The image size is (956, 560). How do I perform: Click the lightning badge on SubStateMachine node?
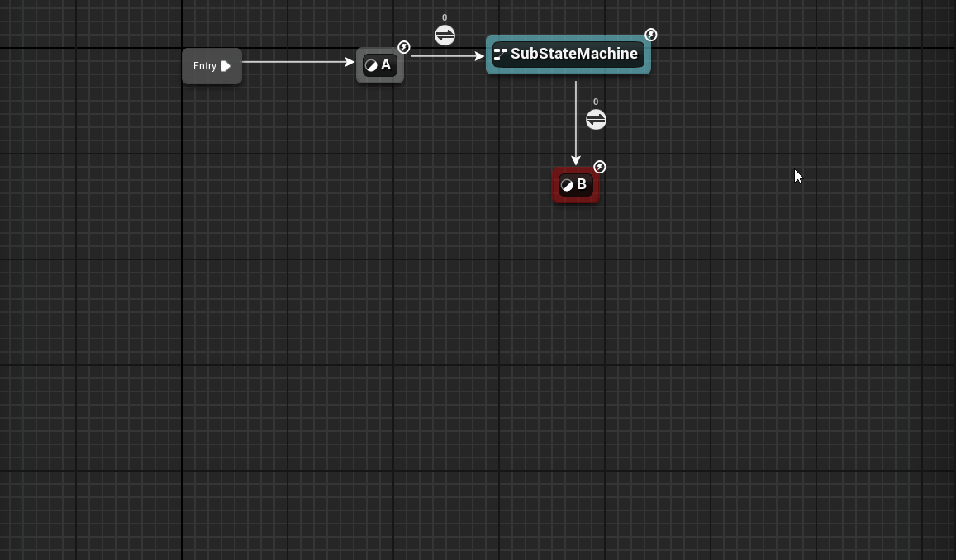click(651, 35)
